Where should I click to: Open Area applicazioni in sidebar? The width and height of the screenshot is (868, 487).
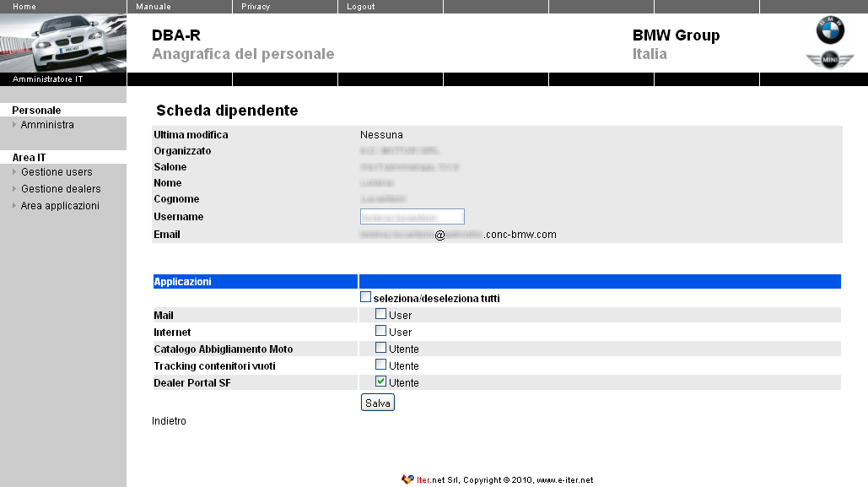60,206
